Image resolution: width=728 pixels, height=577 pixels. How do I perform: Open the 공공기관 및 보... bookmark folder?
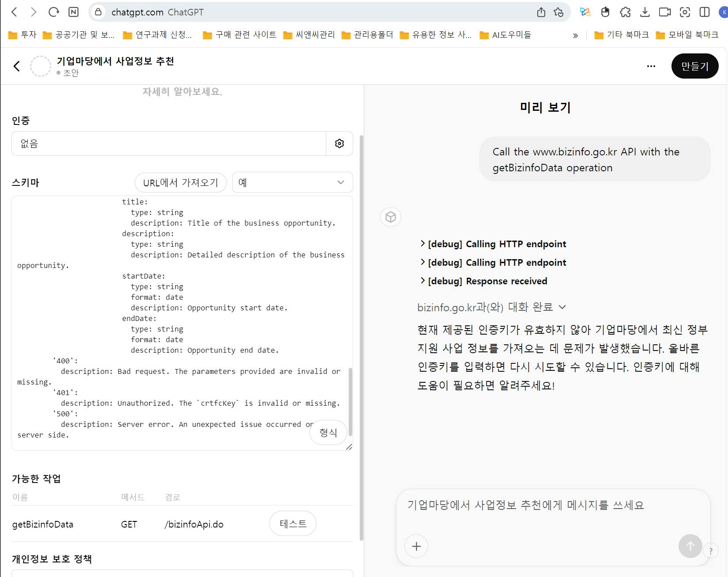coord(79,35)
